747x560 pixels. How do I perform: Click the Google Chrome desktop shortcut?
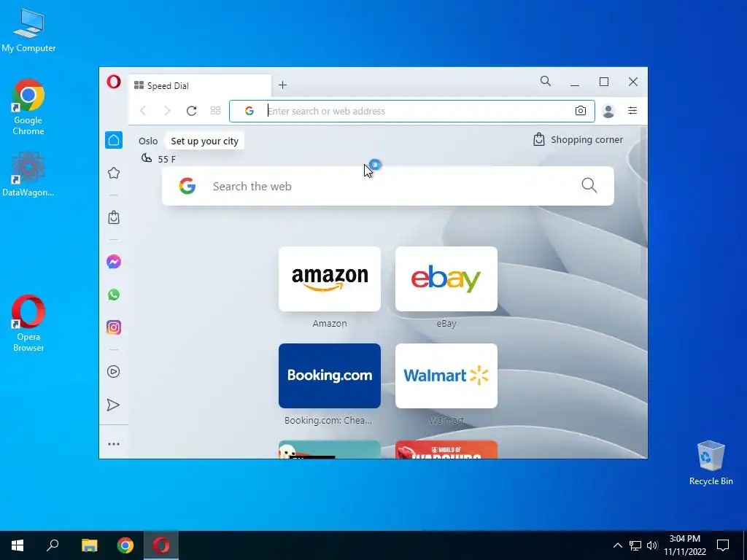point(28,108)
